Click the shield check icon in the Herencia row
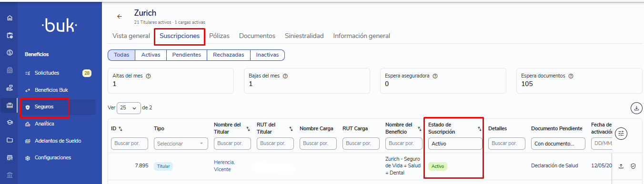Screen dimensions: 644x184 (633, 166)
